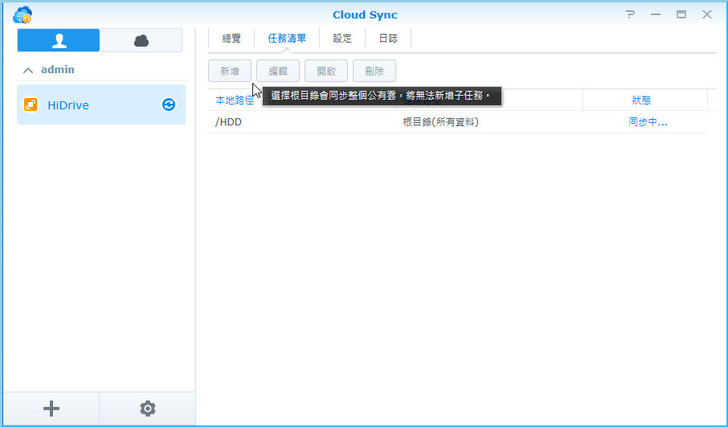Open the 設定 tab

pos(342,38)
